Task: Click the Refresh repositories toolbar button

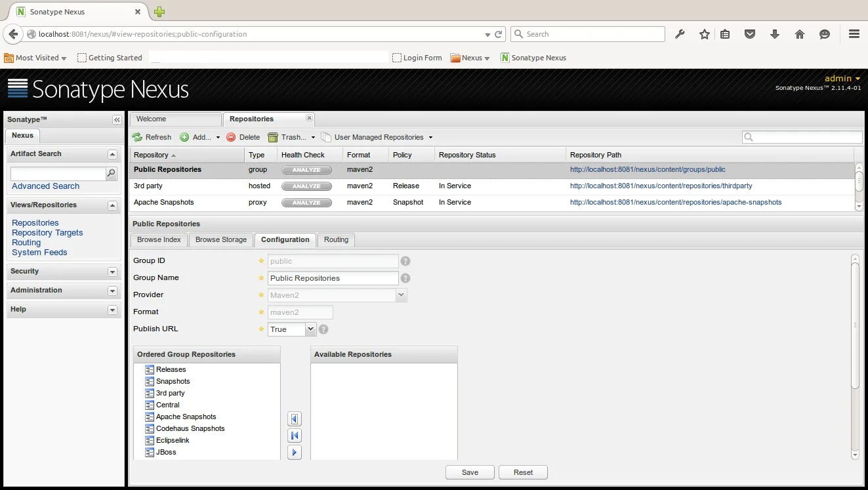Action: click(152, 137)
